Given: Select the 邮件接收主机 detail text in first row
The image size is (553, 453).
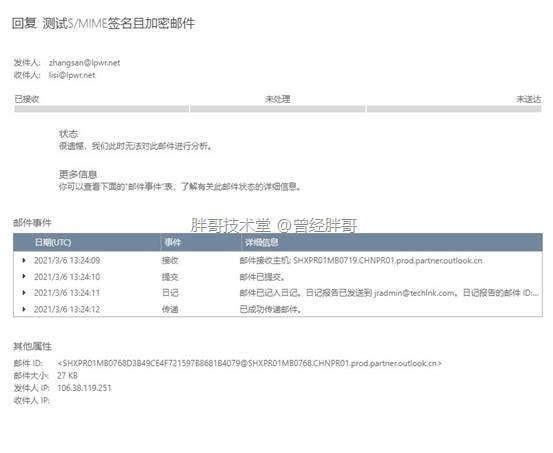Looking at the screenshot, I should tap(361, 260).
